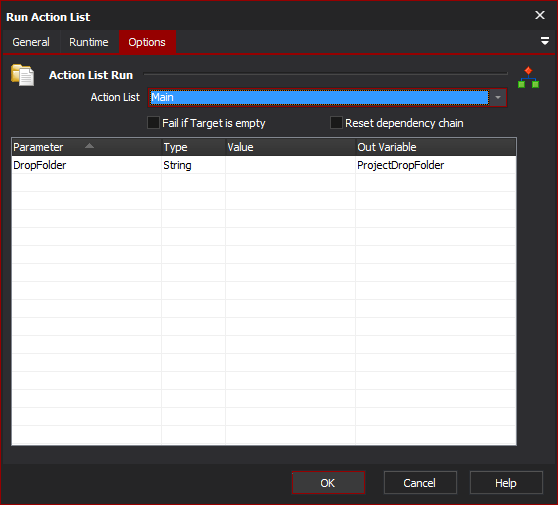Switch to the General tab
This screenshot has height=505, width=558.
coord(31,42)
